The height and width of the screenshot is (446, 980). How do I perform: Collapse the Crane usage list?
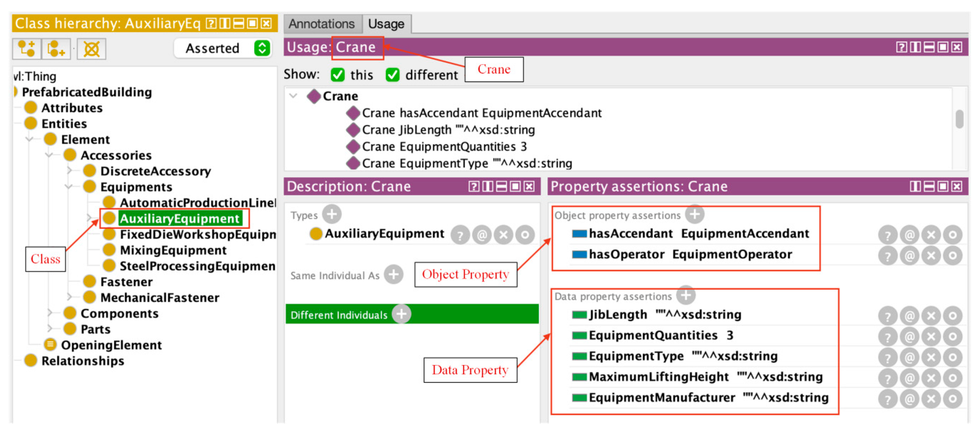pyautogui.click(x=293, y=95)
